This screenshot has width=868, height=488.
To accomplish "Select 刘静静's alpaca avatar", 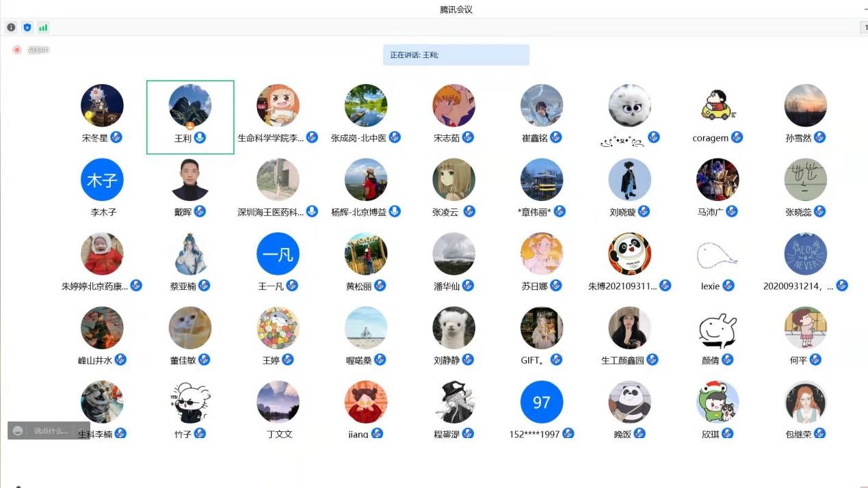I will point(454,328).
